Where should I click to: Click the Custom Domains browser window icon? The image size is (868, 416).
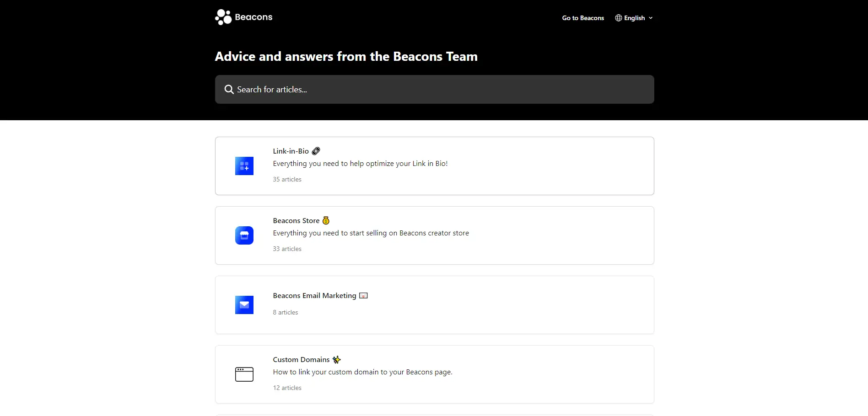pos(244,374)
